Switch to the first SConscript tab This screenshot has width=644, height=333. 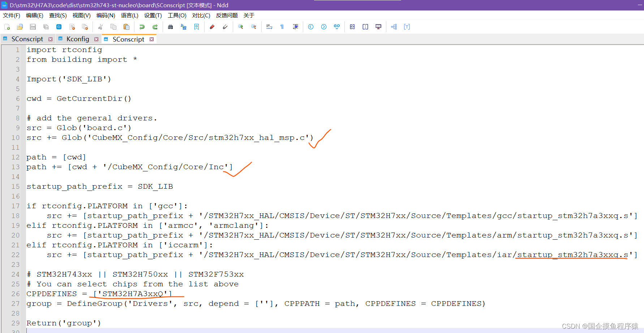coord(27,39)
